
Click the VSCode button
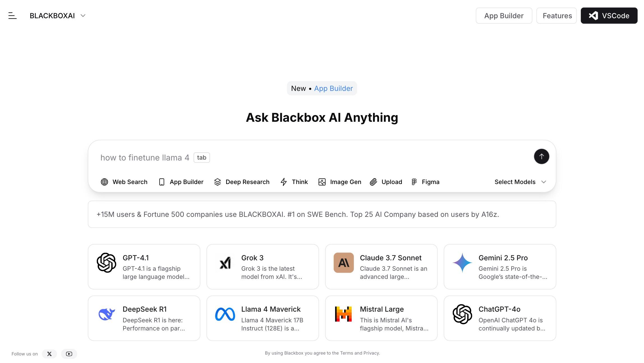pos(609,16)
